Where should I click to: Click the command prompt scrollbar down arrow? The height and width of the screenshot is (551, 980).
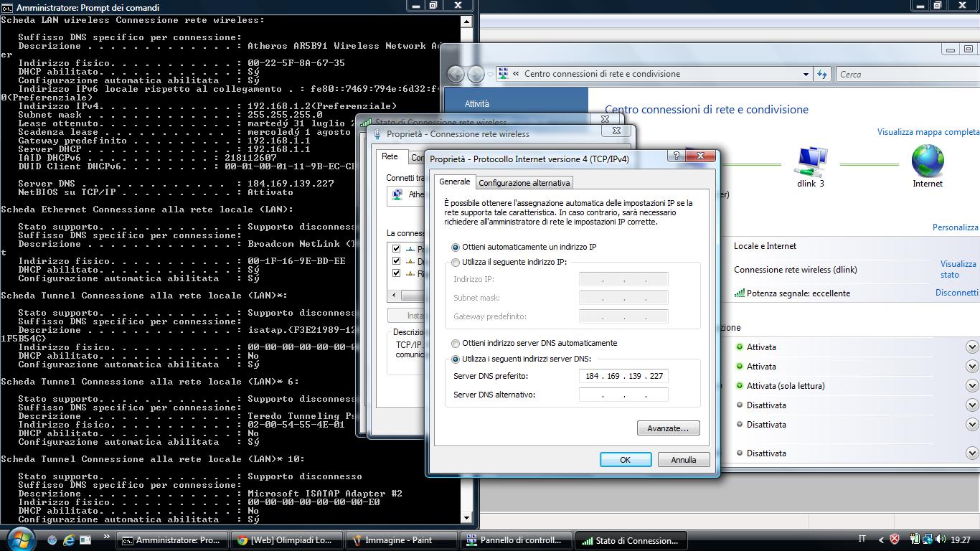pos(467,517)
